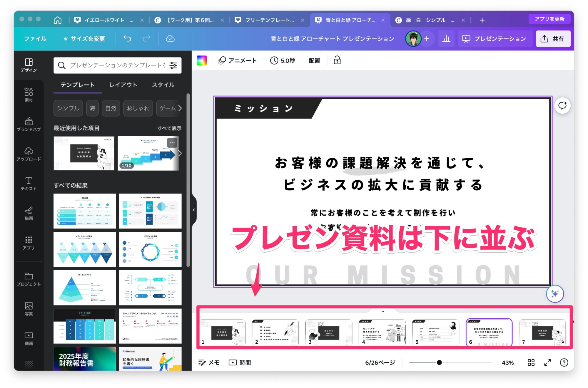
Task: Expand category chips right arrow
Action: click(x=180, y=108)
